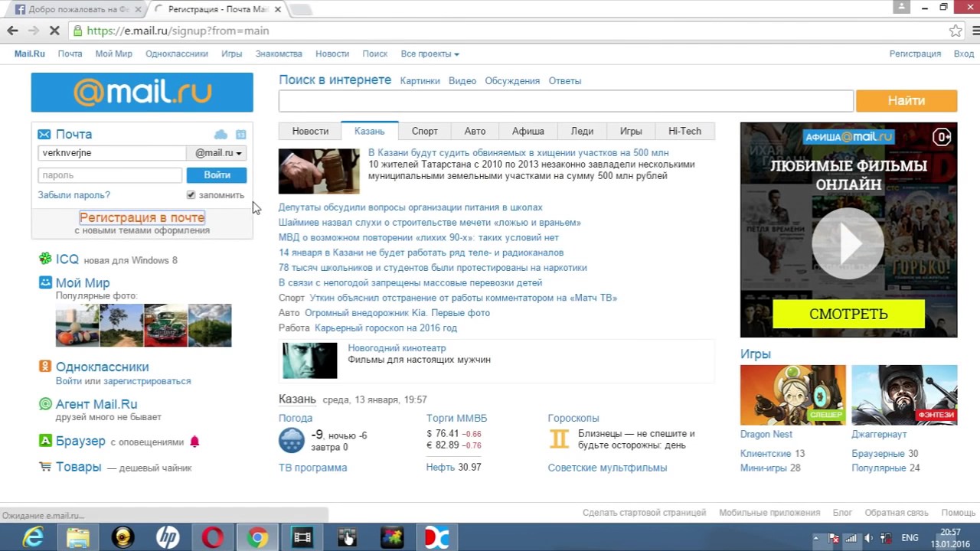Play the Афиша video banner
This screenshot has width=980, height=551.
(x=848, y=244)
